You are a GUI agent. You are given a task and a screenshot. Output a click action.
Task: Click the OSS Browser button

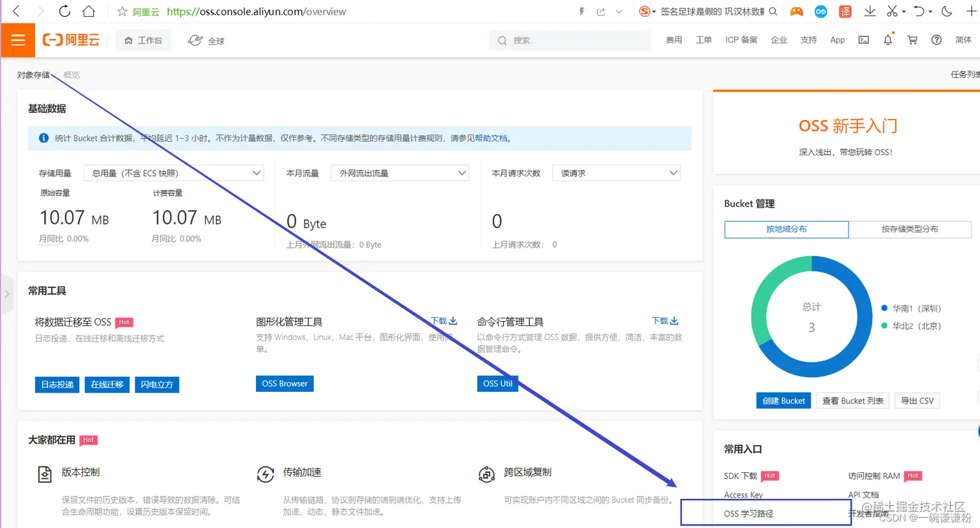pos(285,383)
